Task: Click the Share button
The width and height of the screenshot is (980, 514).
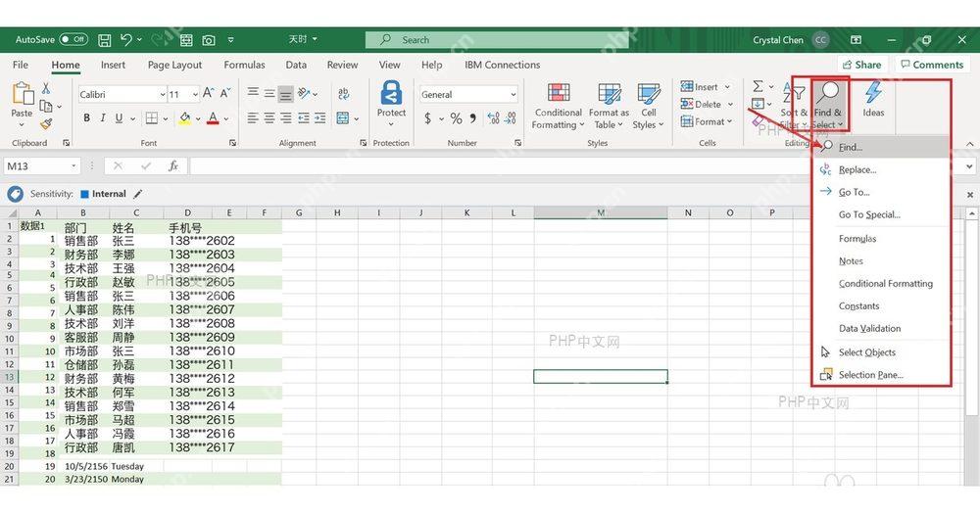Action: (x=861, y=65)
